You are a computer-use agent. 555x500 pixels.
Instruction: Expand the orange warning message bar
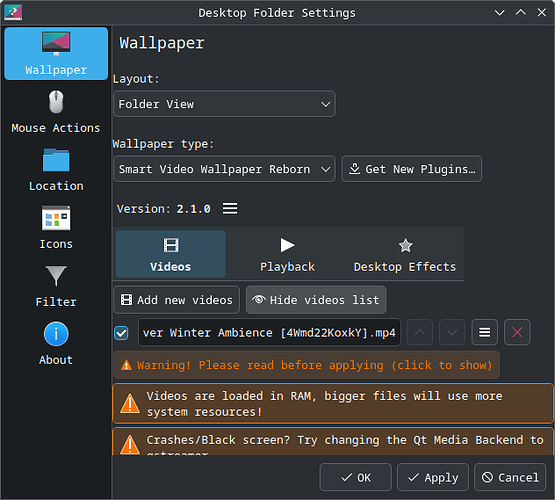(x=307, y=365)
